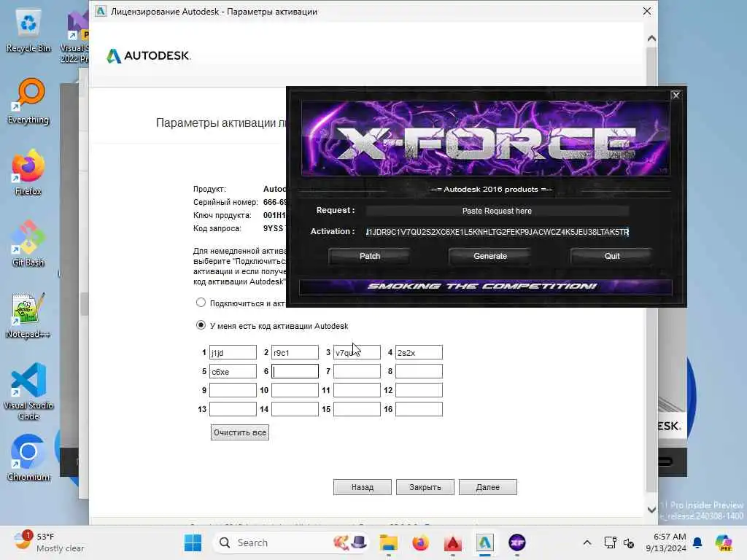Open the Chromium desktop shortcut
This screenshot has height=560, width=747.
click(28, 458)
